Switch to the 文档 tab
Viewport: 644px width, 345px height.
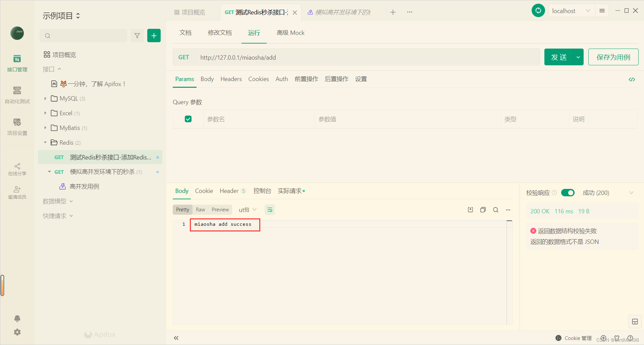pyautogui.click(x=185, y=32)
